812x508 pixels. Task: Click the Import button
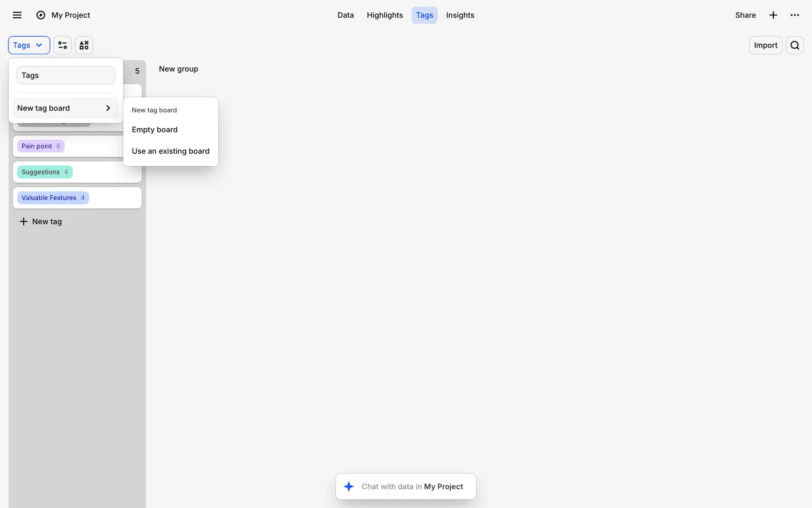click(765, 45)
